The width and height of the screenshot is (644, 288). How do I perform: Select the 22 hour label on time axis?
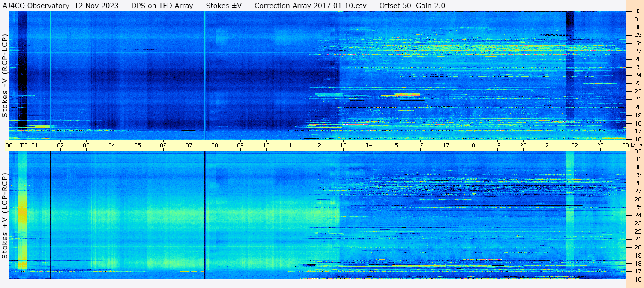[x=575, y=145]
